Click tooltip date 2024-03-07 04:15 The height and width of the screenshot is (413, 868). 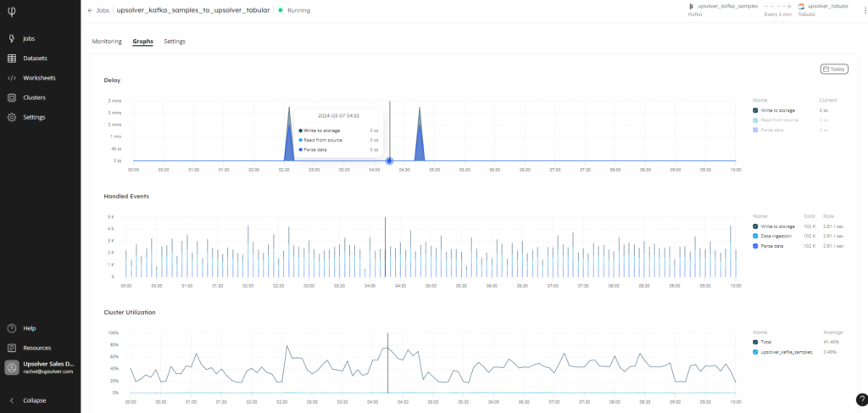point(338,115)
